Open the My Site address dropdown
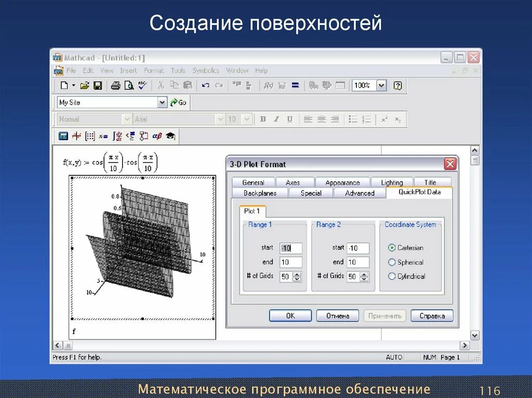Image resolution: width=532 pixels, height=398 pixels. click(162, 102)
